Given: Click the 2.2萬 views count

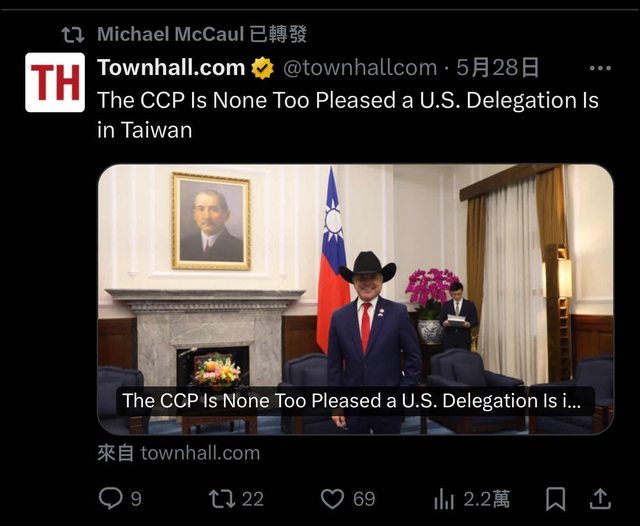Looking at the screenshot, I should click(x=487, y=499).
